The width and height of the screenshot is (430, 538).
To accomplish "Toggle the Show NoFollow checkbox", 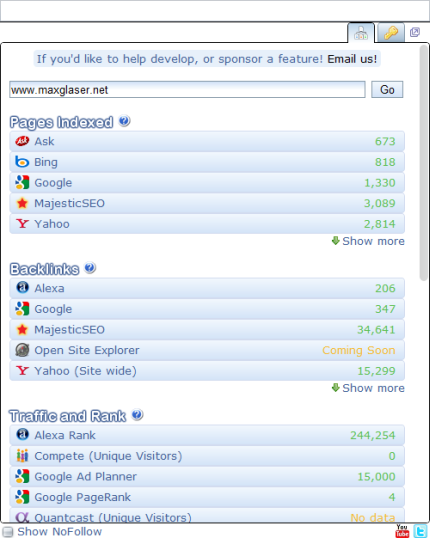I will [x=7, y=531].
